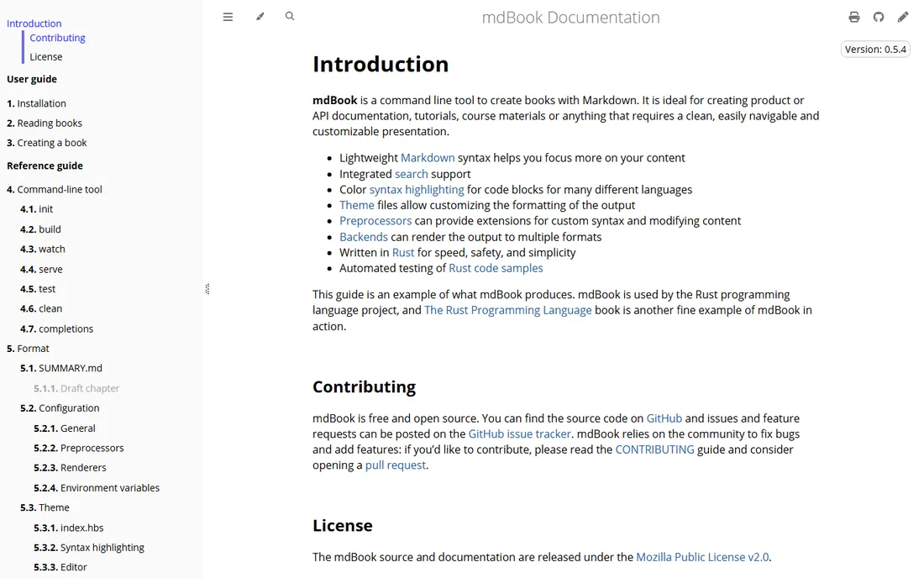Image resolution: width=924 pixels, height=578 pixels.
Task: Open 4.6. clean page
Action: pyautogui.click(x=41, y=308)
